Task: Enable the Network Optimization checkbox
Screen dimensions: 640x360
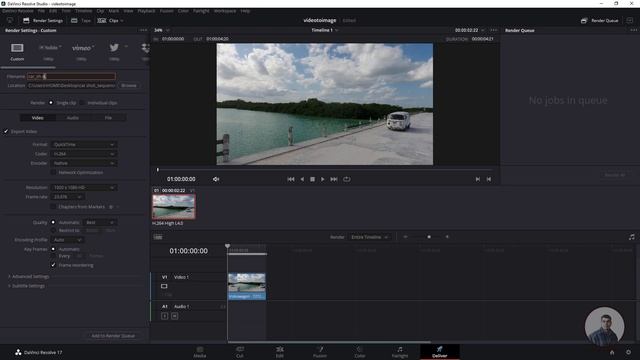Action: pos(53,173)
